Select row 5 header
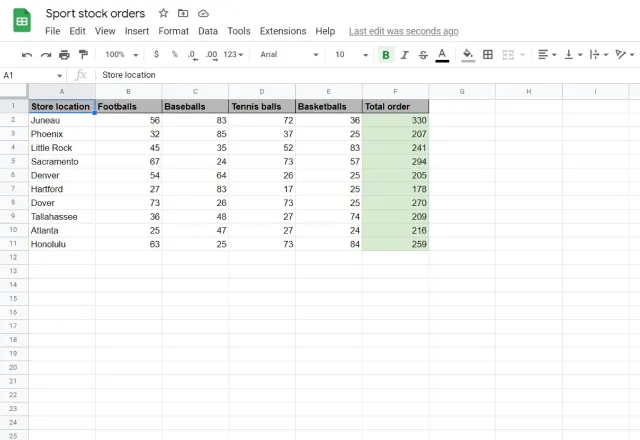This screenshot has width=640, height=440. [13, 161]
